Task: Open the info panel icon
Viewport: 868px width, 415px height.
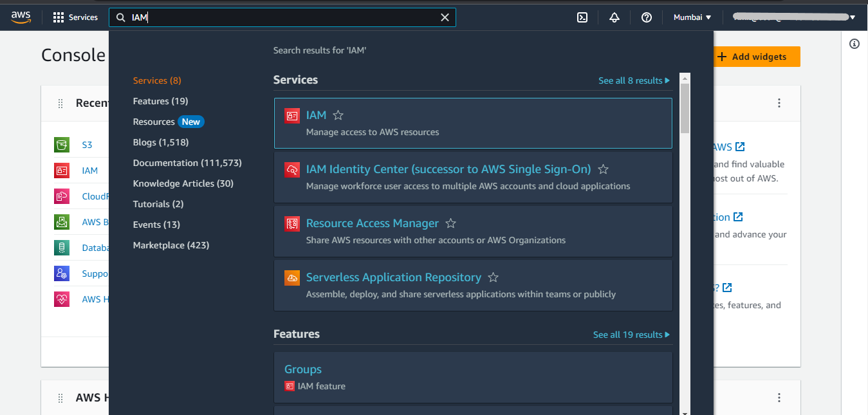Action: [x=854, y=44]
